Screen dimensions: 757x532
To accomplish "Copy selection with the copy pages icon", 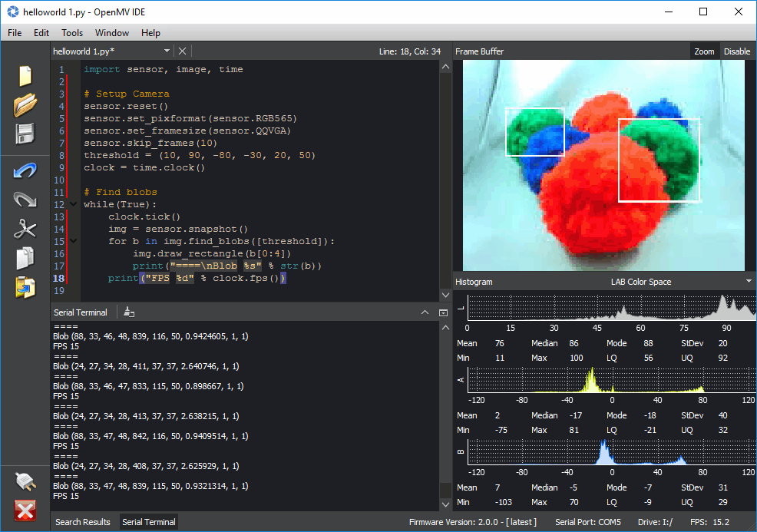I will tap(25, 259).
